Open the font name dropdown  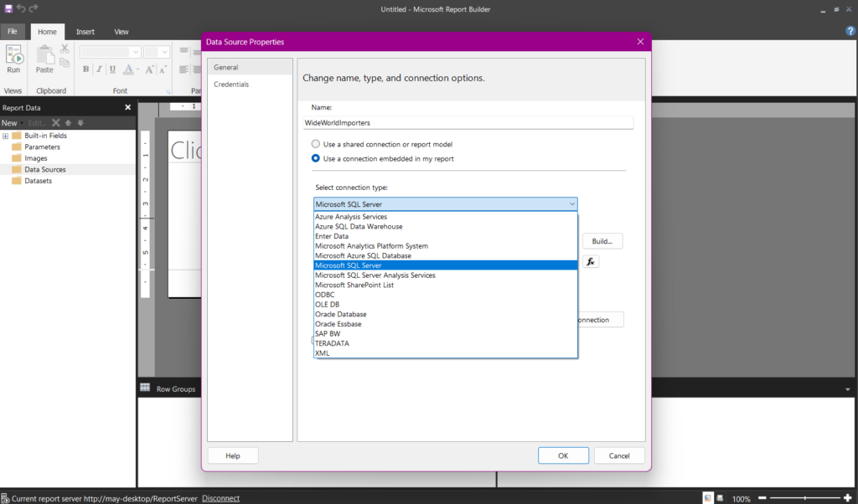point(136,52)
